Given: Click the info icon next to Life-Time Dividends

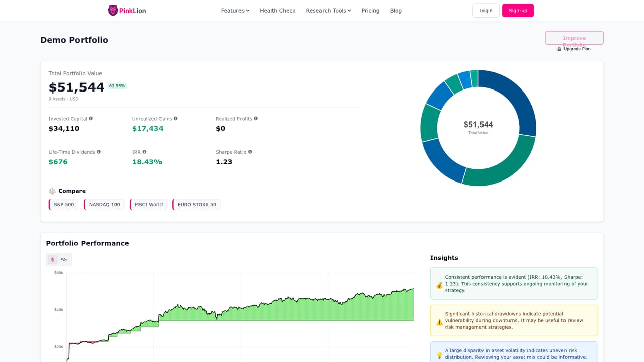Looking at the screenshot, I should [99, 152].
